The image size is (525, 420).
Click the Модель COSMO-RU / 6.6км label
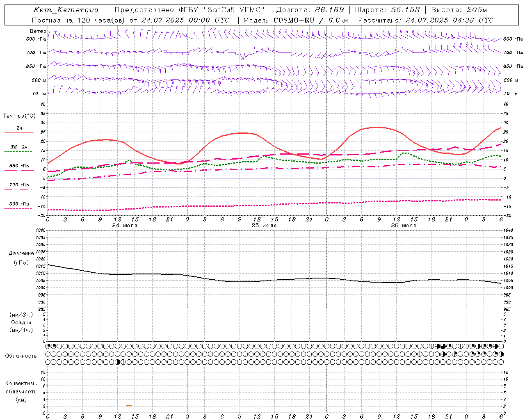296,20
